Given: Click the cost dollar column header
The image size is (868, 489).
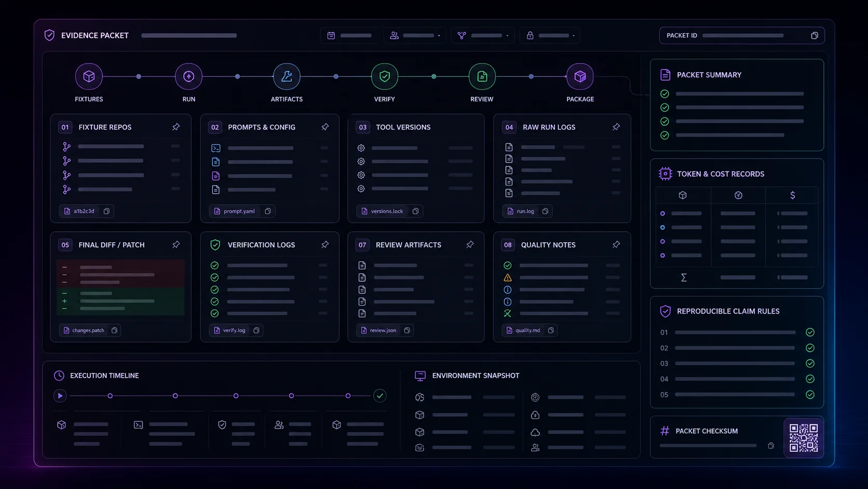Looking at the screenshot, I should (x=792, y=195).
